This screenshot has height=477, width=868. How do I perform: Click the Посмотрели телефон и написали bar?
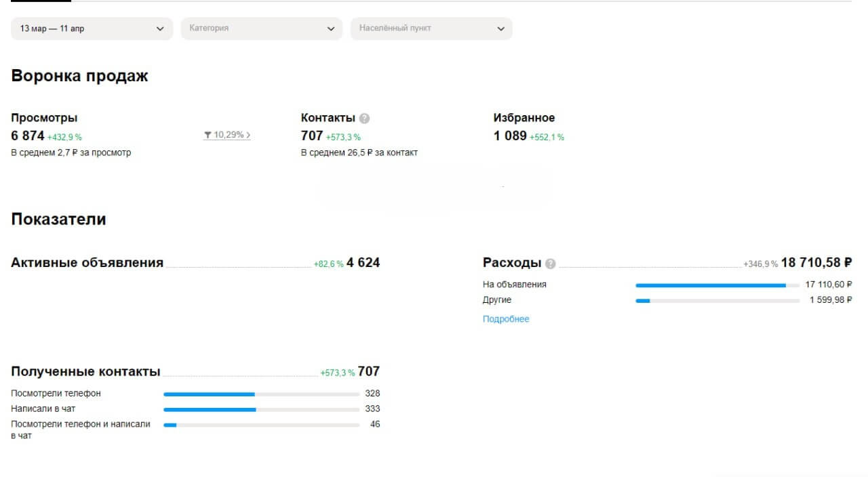click(x=262, y=426)
